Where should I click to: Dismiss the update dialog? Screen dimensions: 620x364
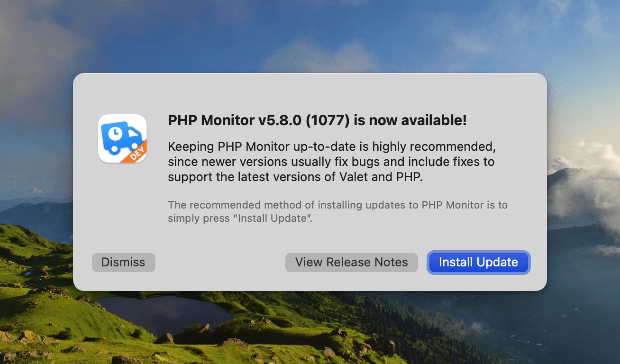click(x=123, y=263)
